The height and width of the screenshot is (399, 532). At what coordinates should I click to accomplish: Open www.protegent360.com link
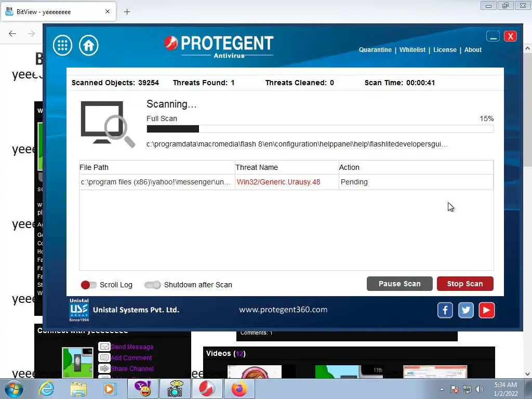click(x=283, y=310)
